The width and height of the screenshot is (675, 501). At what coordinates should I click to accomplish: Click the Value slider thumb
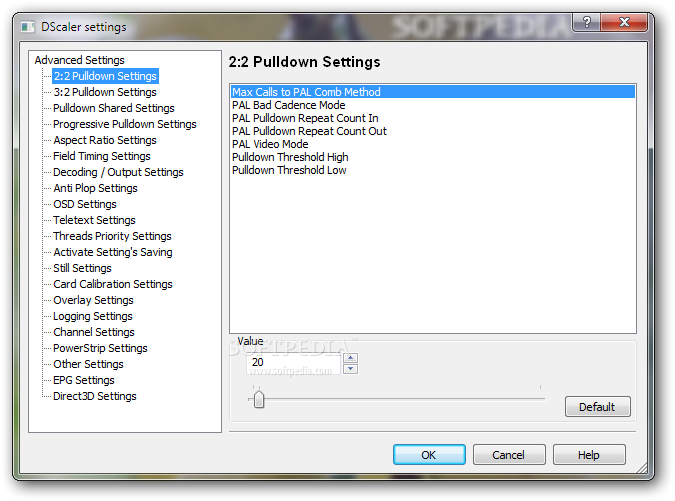(259, 399)
